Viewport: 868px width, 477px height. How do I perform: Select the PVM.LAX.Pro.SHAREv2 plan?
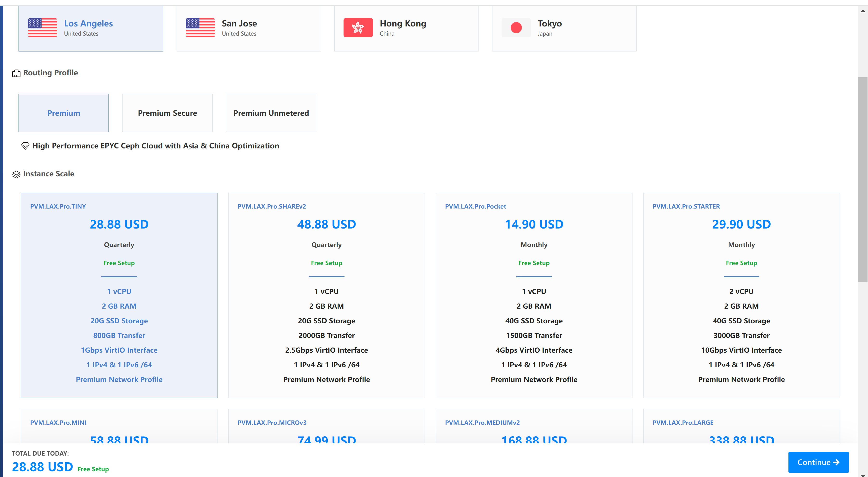pos(326,296)
